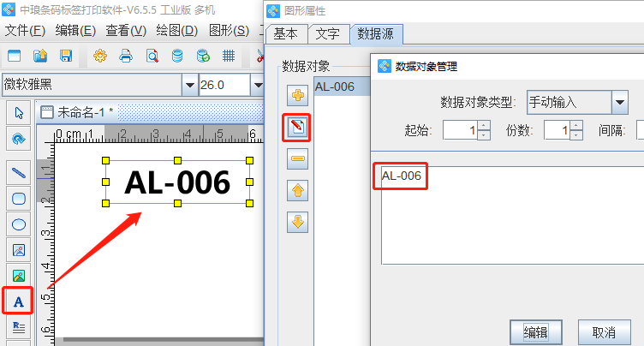Select the ellipse drawing tool
Image resolution: width=644 pixels, height=346 pixels.
[x=18, y=224]
